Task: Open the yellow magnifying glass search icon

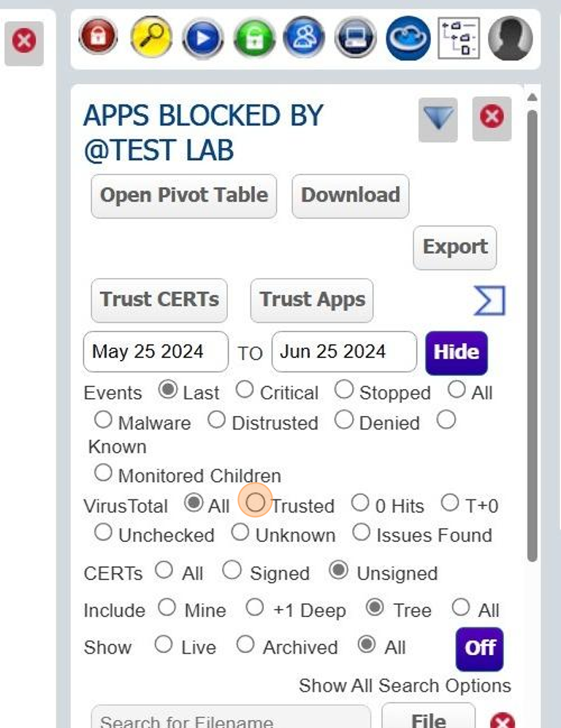Action: [x=150, y=38]
